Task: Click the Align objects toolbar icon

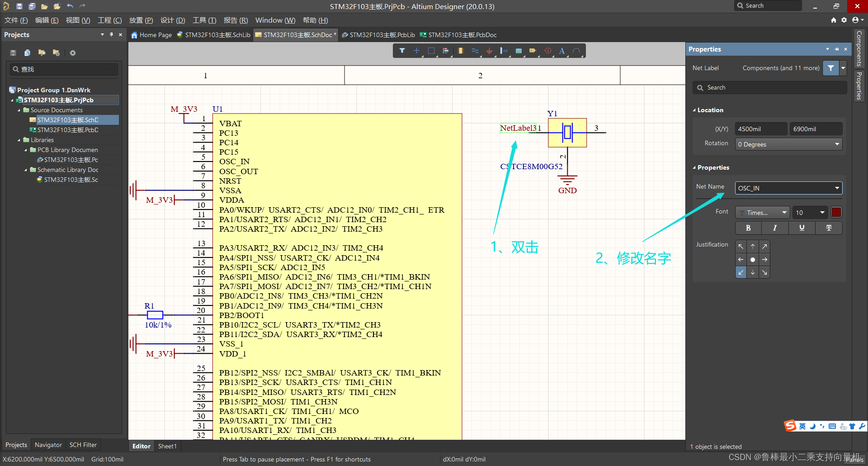Action: [x=446, y=51]
